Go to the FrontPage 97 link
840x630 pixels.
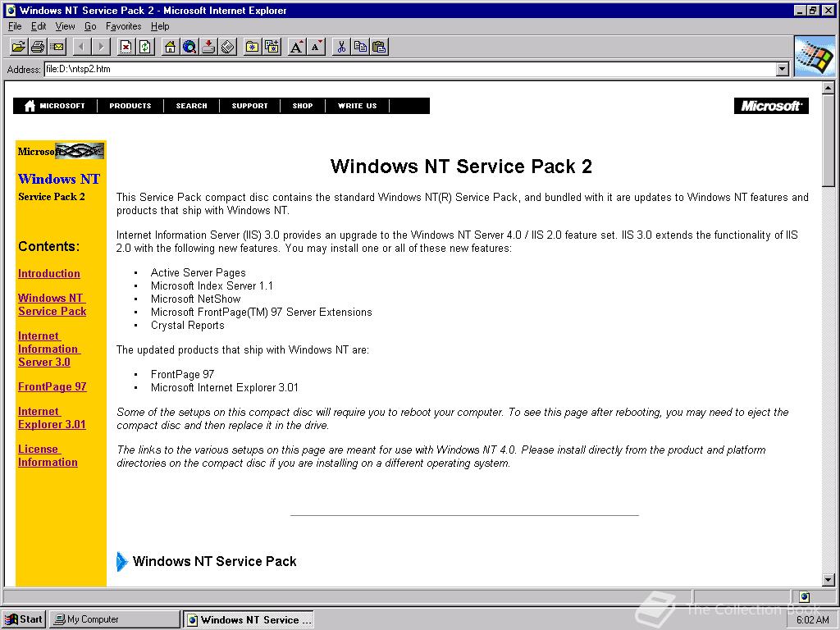coord(52,386)
